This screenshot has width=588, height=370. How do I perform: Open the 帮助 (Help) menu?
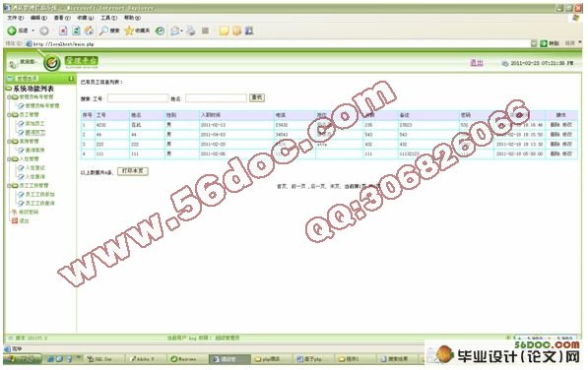pyautogui.click(x=132, y=18)
